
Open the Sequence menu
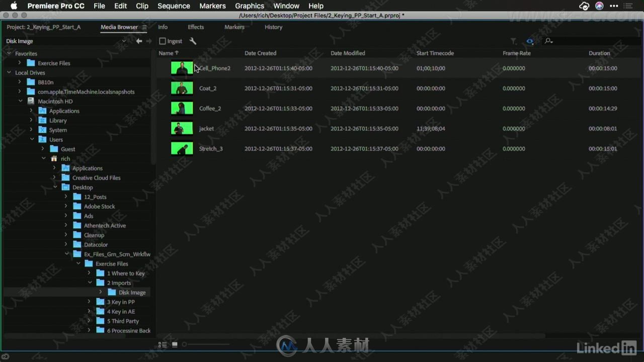174,6
